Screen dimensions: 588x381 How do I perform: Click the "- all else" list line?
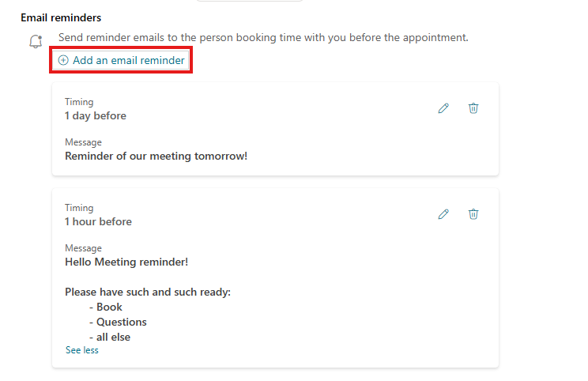pyautogui.click(x=110, y=337)
